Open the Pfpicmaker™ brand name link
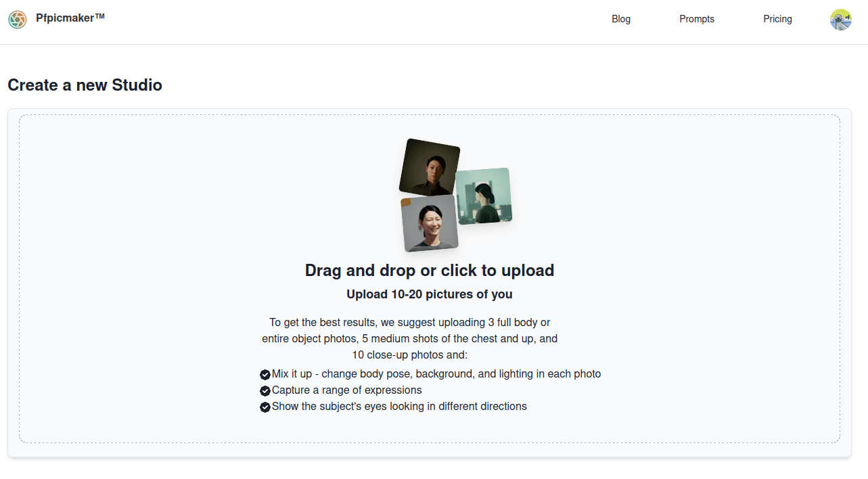Viewport: 868px width, 479px height. [x=70, y=18]
